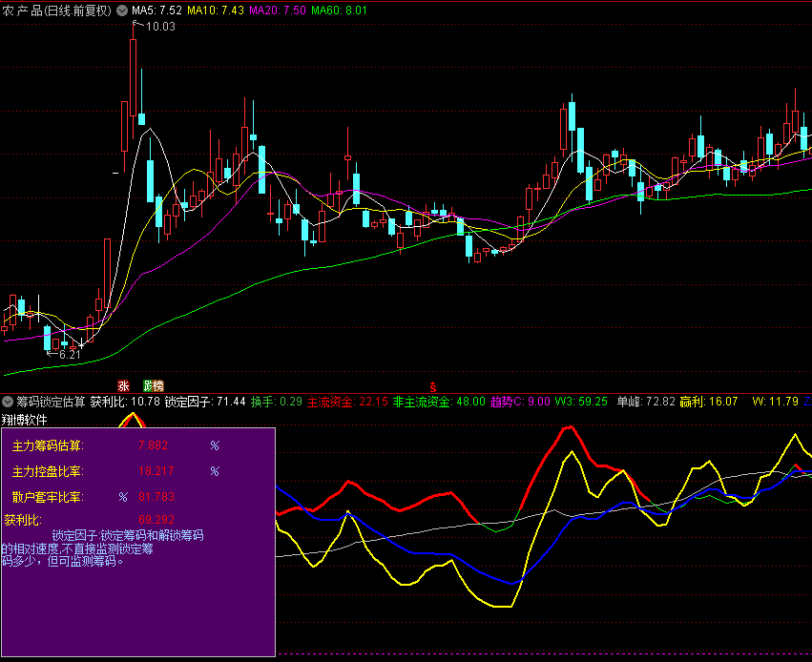Click purple panel 获利比 value 69.292

[x=156, y=520]
